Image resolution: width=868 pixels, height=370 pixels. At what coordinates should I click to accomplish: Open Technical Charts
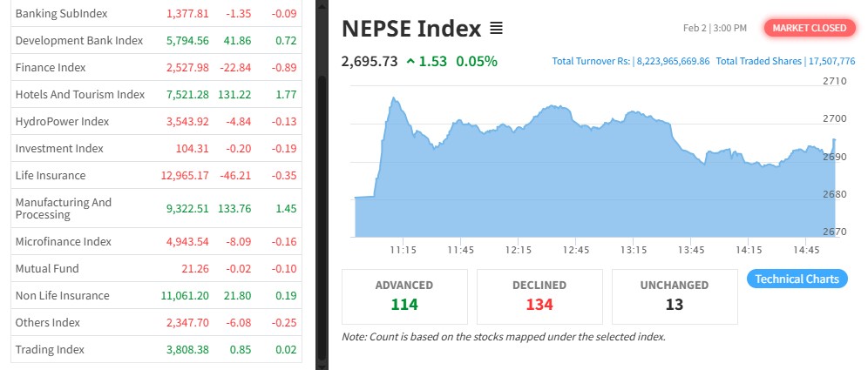[797, 279]
